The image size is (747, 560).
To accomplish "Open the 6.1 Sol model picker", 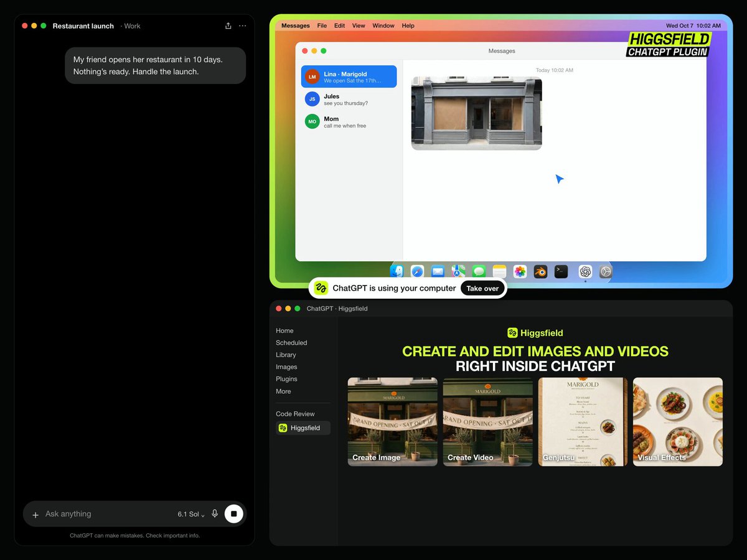I will pos(191,515).
